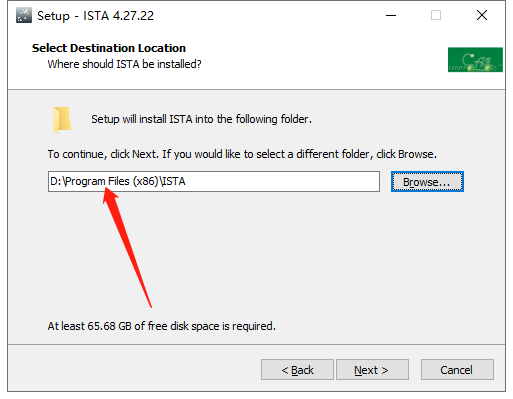Click the 'D:\' start of the folder path

click(57, 181)
